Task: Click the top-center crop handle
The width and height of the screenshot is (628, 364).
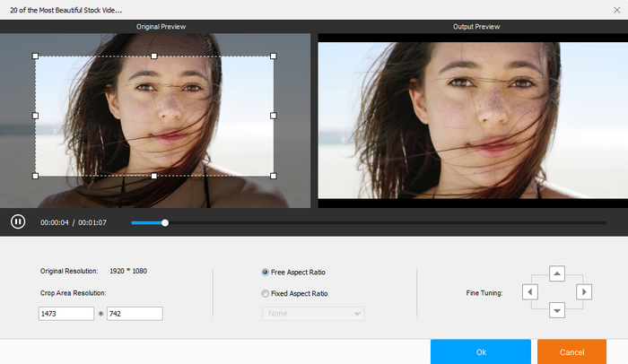Action: (x=154, y=56)
